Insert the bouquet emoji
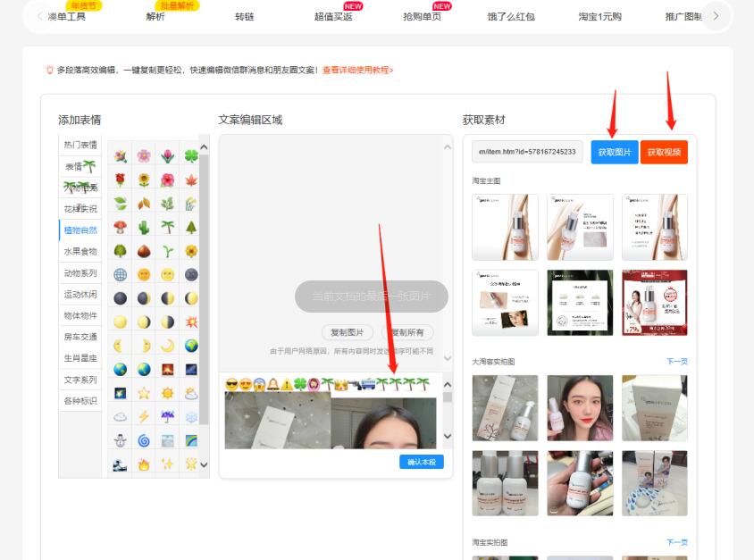 [121, 155]
